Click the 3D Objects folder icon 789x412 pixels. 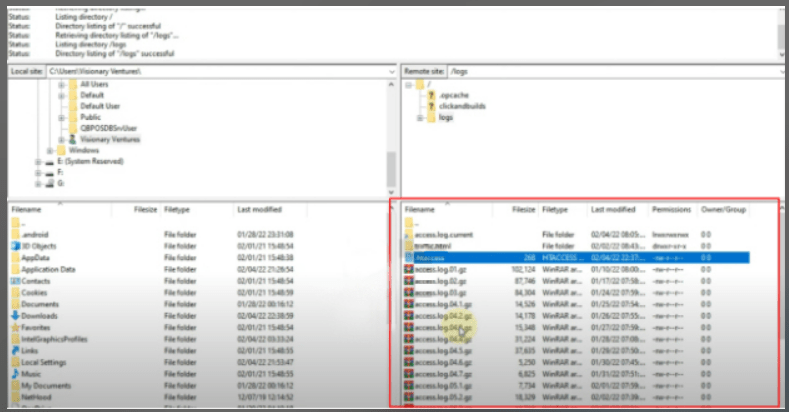16,246
